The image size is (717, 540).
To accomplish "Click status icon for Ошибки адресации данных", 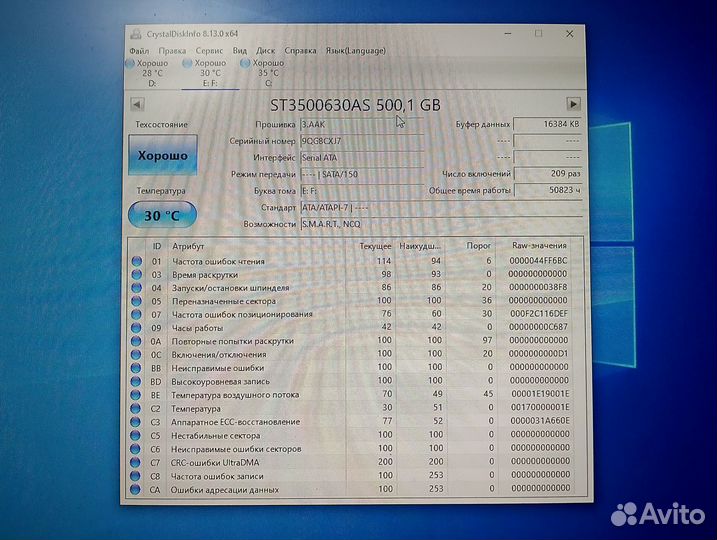I will (135, 489).
